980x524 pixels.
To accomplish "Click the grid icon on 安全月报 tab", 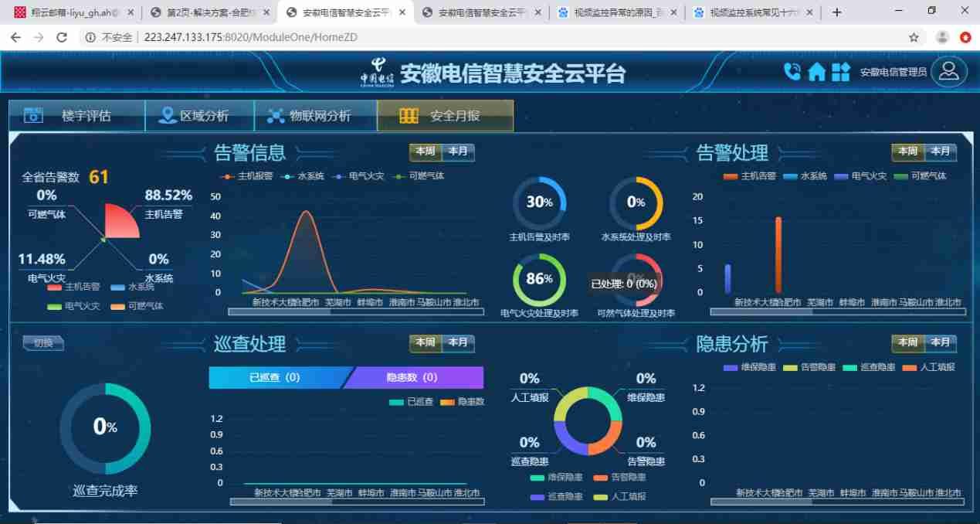I will pyautogui.click(x=409, y=116).
